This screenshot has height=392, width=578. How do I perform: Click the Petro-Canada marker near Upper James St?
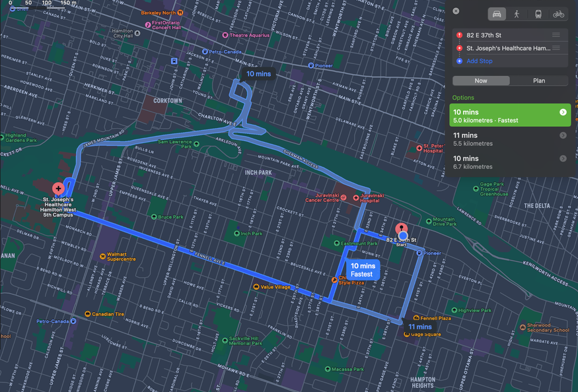(x=73, y=321)
